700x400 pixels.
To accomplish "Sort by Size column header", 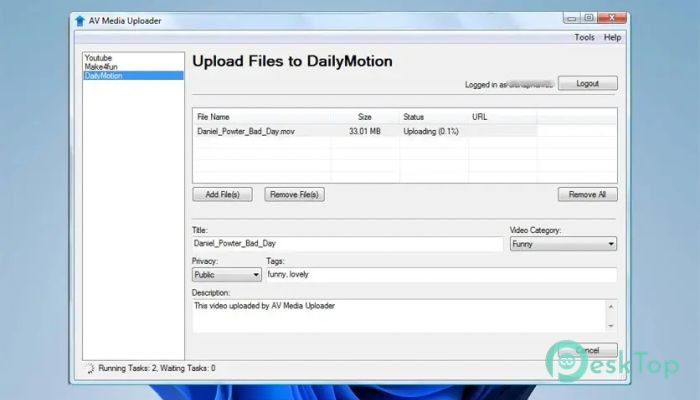I will click(x=365, y=117).
